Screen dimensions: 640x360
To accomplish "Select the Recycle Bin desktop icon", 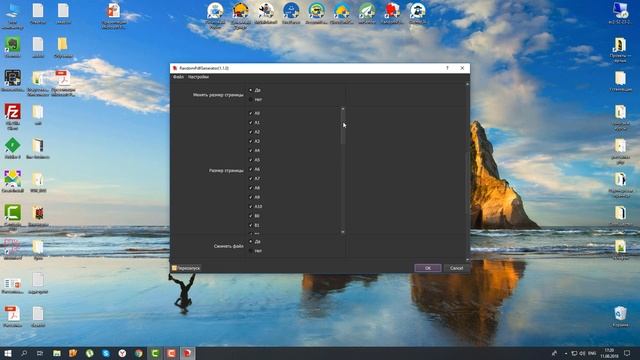I will 620,316.
